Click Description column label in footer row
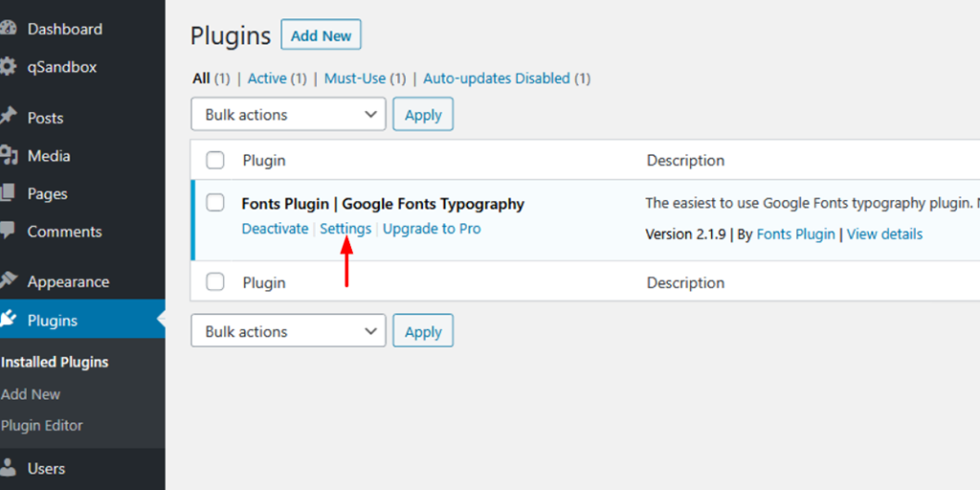The image size is (980, 490). [x=685, y=283]
